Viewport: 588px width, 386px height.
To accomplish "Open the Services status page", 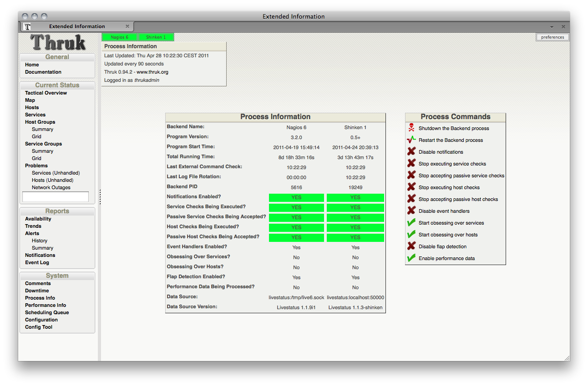I will coord(35,115).
